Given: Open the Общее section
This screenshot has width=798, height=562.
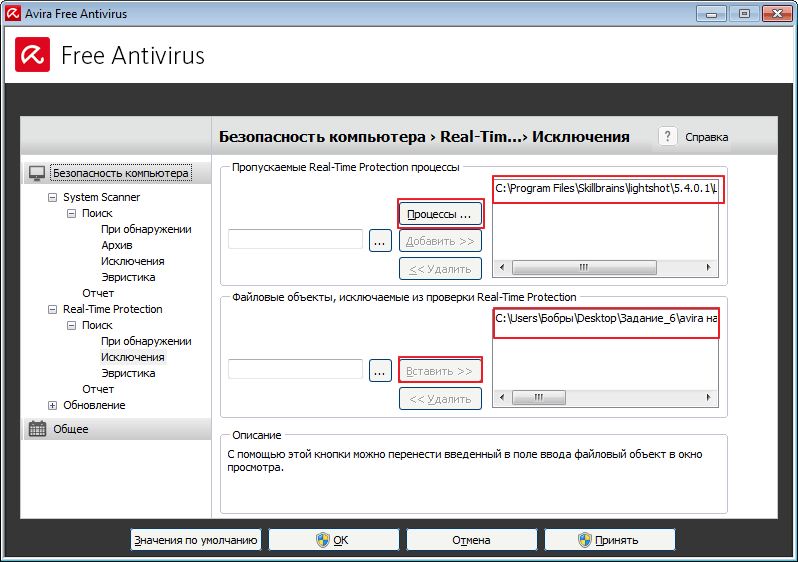Looking at the screenshot, I should coord(71,429).
